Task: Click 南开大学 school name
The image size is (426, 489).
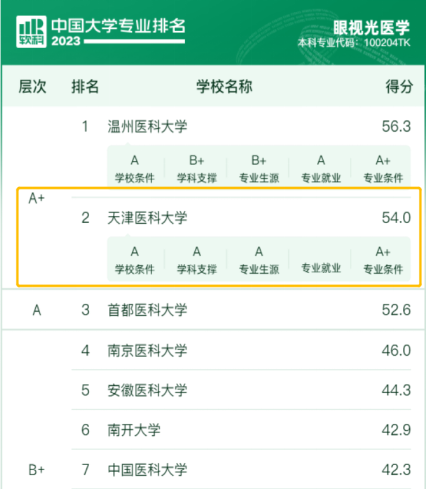Action: [134, 430]
